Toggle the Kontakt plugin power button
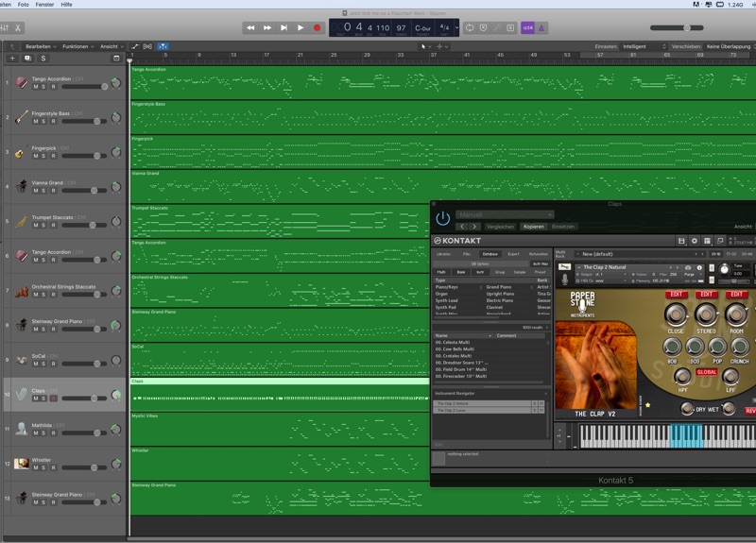The width and height of the screenshot is (756, 543). pyautogui.click(x=442, y=218)
